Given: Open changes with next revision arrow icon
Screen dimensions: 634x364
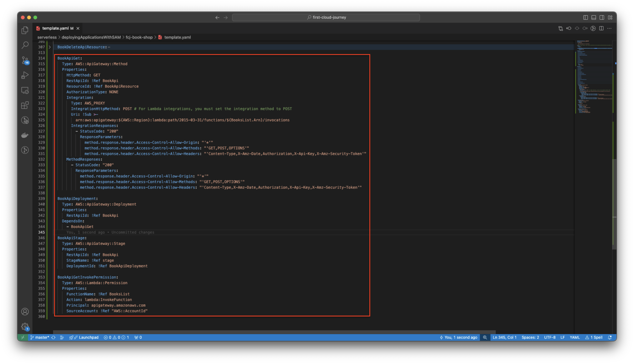Looking at the screenshot, I should [585, 28].
